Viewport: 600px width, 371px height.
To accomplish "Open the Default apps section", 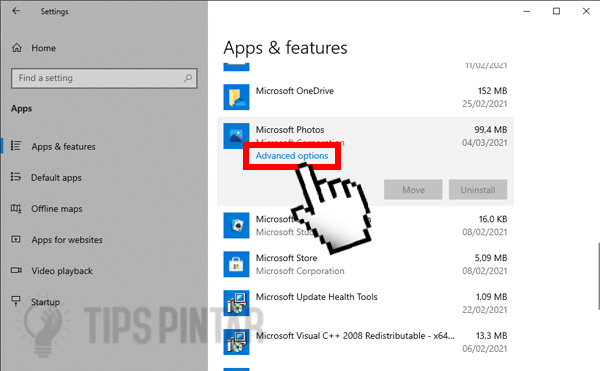I will pos(56,178).
